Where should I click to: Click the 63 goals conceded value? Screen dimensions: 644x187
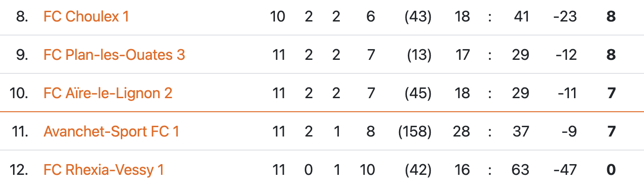click(x=521, y=170)
